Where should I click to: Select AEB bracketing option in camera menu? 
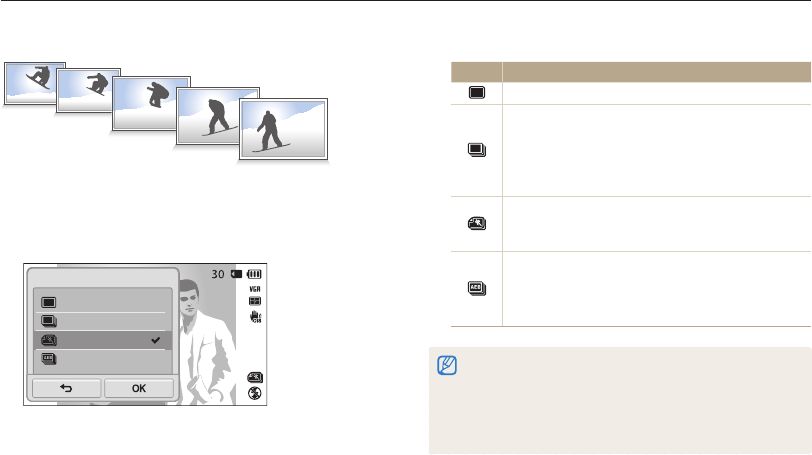coord(103,359)
